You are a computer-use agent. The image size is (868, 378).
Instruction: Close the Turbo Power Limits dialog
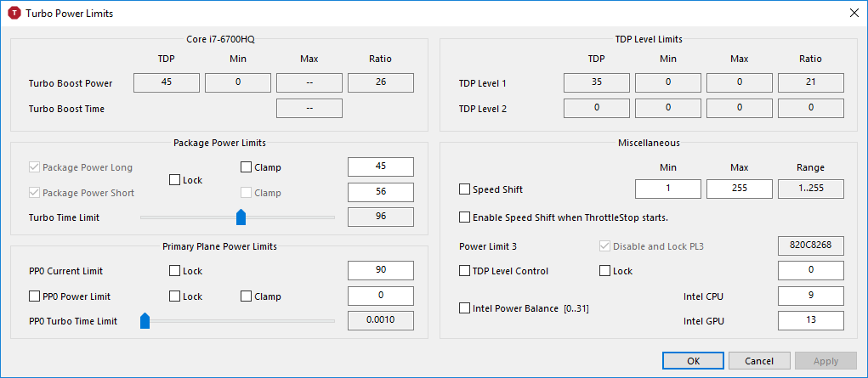854,14
